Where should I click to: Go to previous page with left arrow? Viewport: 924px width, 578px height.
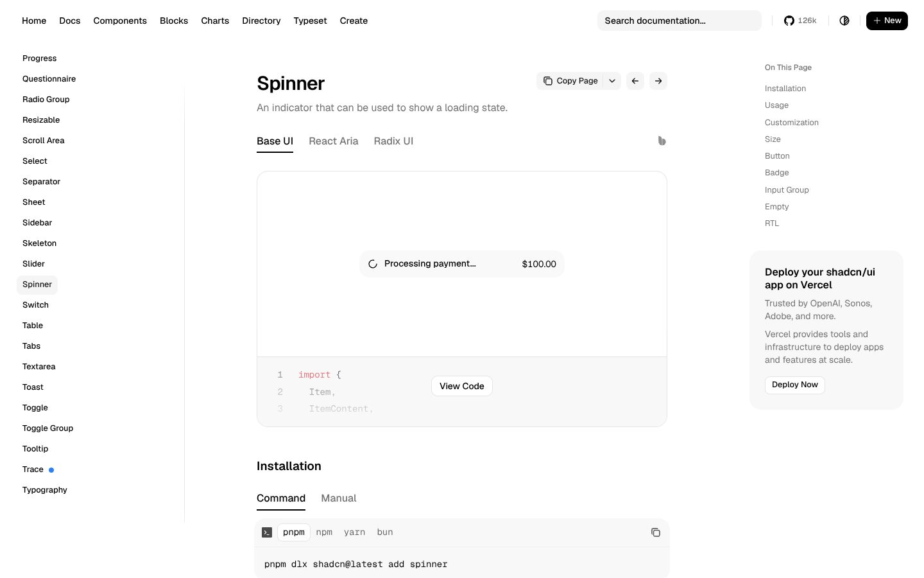(x=635, y=81)
